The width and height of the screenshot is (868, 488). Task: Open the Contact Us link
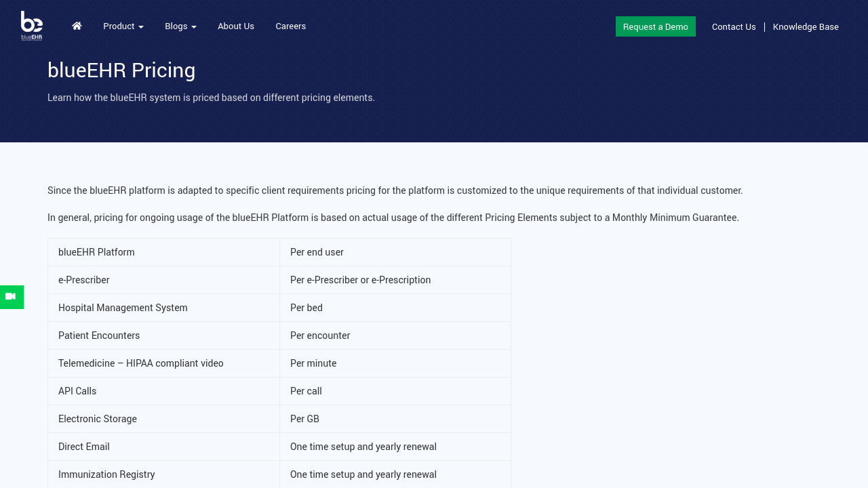[733, 27]
